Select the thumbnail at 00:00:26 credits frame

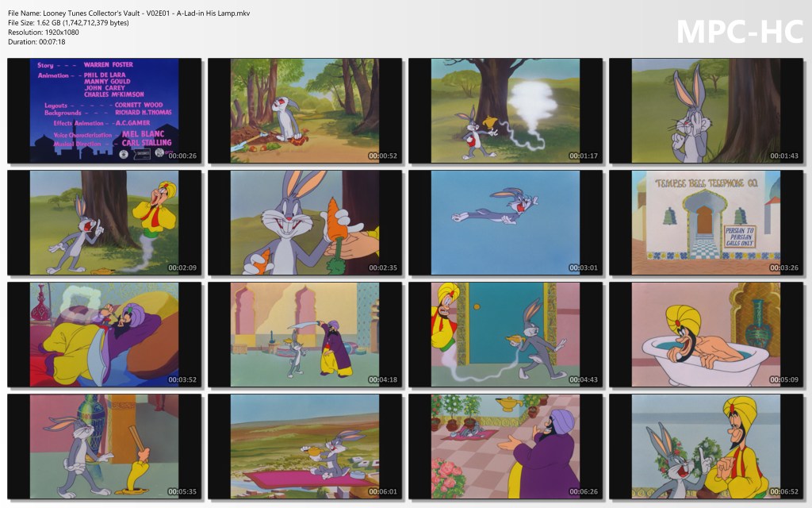tap(104, 110)
